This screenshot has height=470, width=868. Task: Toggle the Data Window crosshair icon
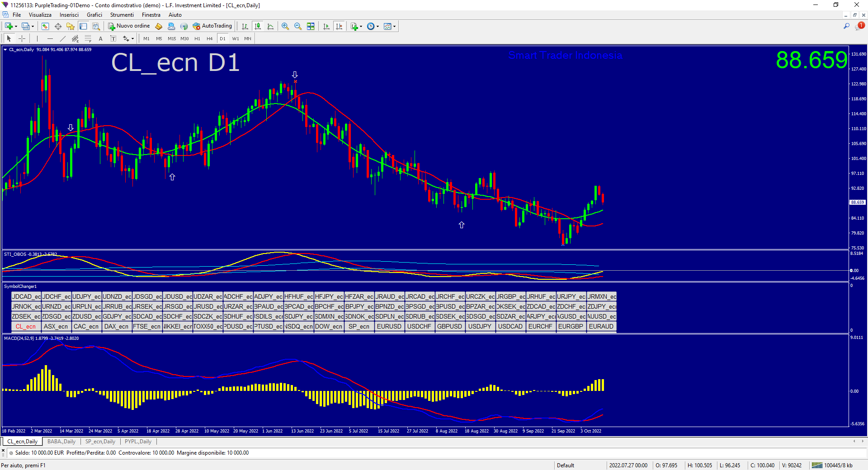pyautogui.click(x=58, y=26)
